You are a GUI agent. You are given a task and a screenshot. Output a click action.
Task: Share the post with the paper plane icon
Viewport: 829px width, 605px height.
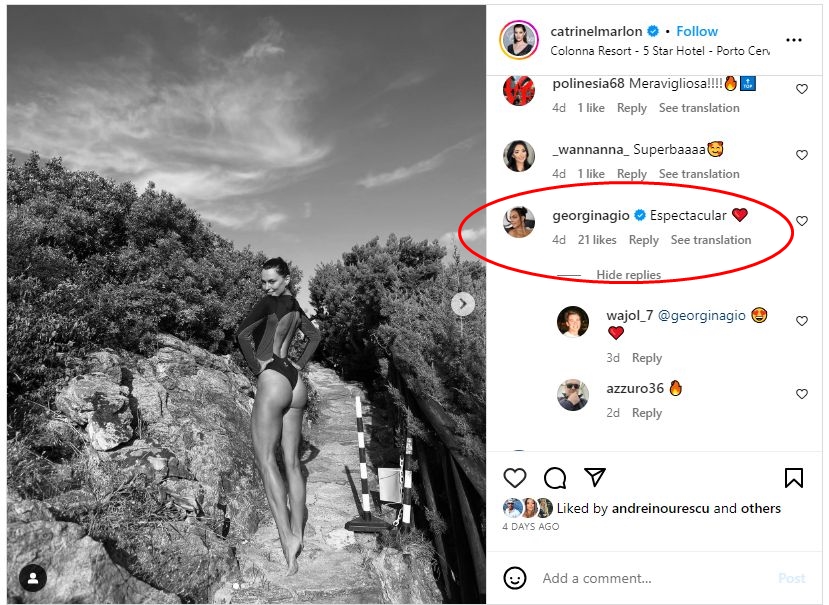595,478
